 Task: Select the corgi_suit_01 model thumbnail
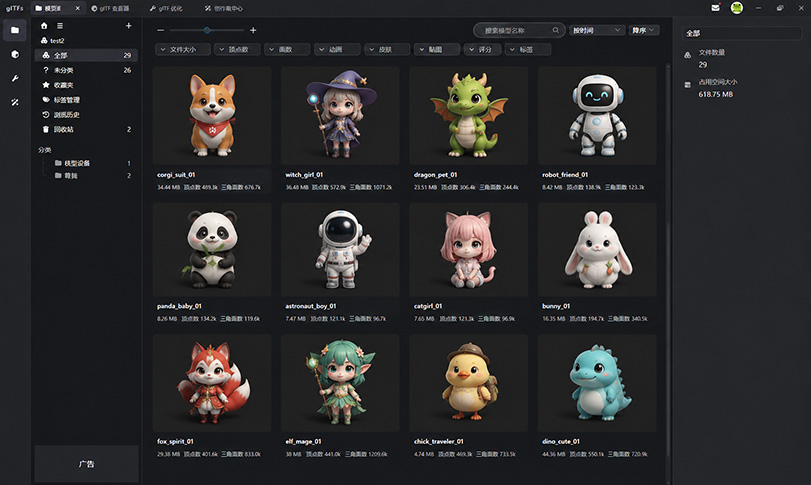pyautogui.click(x=212, y=115)
